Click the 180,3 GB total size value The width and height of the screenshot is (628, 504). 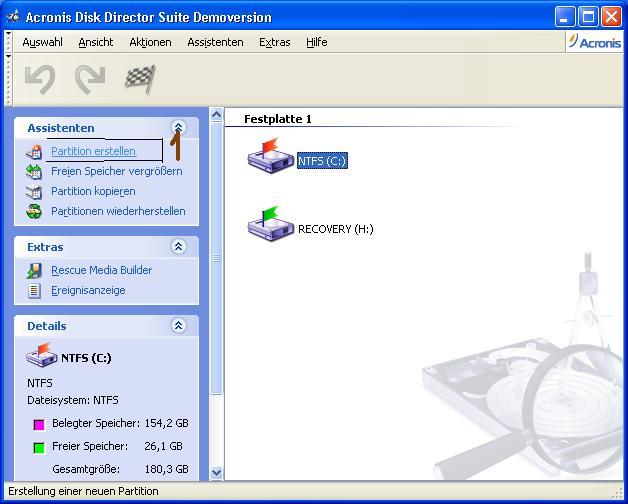pyautogui.click(x=166, y=469)
